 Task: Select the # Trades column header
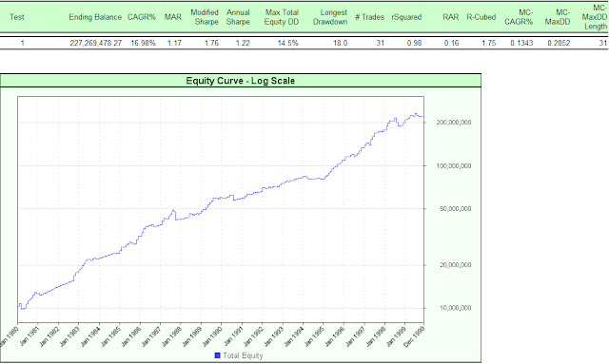coord(370,17)
